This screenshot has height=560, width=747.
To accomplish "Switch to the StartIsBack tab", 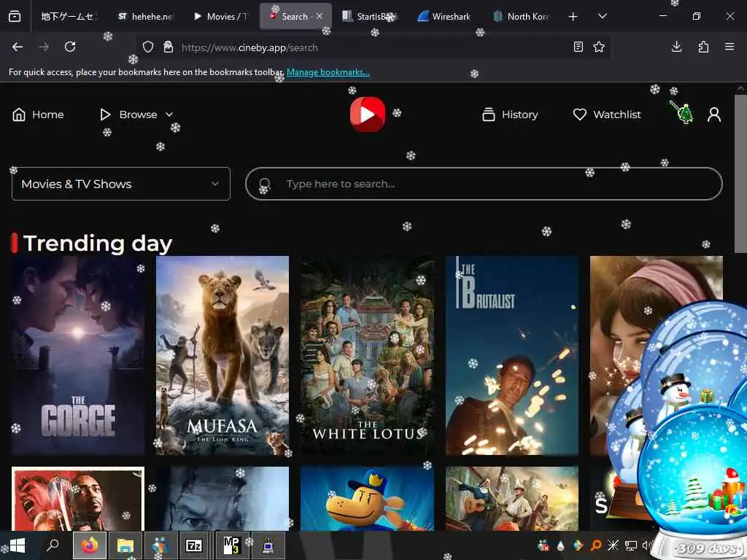I will (370, 16).
